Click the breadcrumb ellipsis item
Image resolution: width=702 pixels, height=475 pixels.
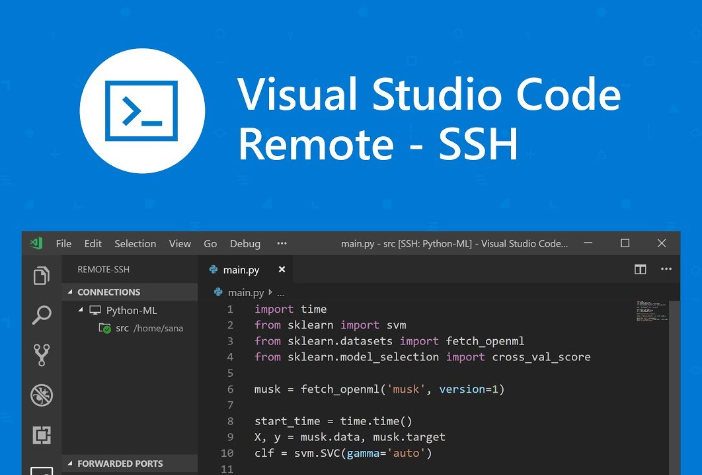tap(281, 294)
